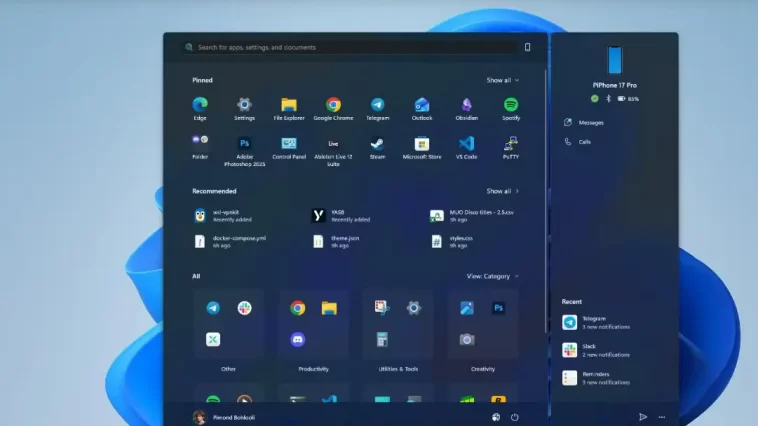Click the power button
758x426 pixels.
pyautogui.click(x=514, y=417)
